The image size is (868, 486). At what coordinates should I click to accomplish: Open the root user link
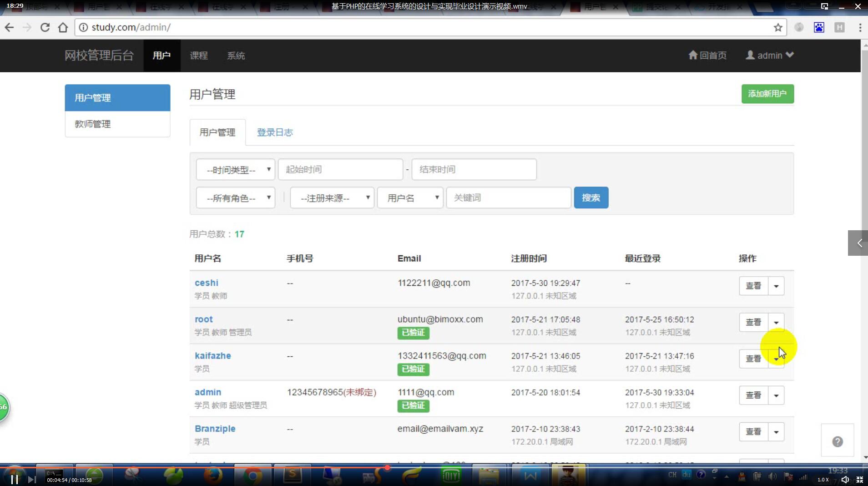pos(204,319)
